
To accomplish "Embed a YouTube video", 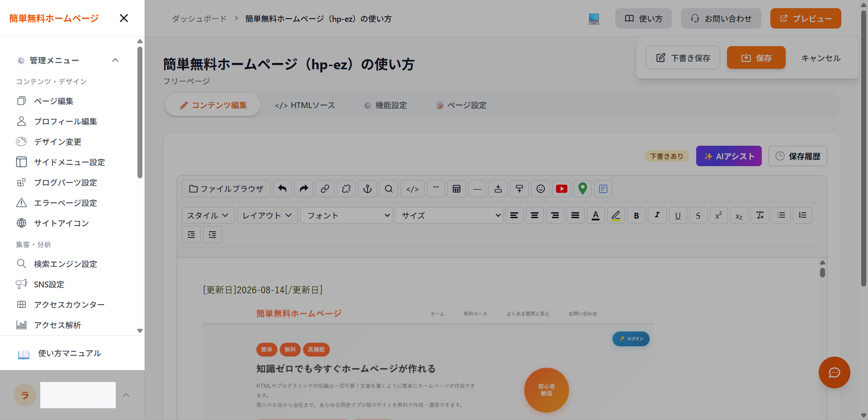I will click(x=562, y=189).
